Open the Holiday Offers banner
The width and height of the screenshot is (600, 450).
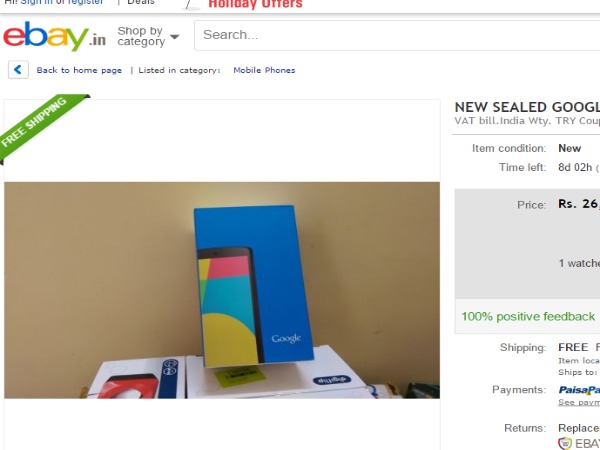pos(255,4)
